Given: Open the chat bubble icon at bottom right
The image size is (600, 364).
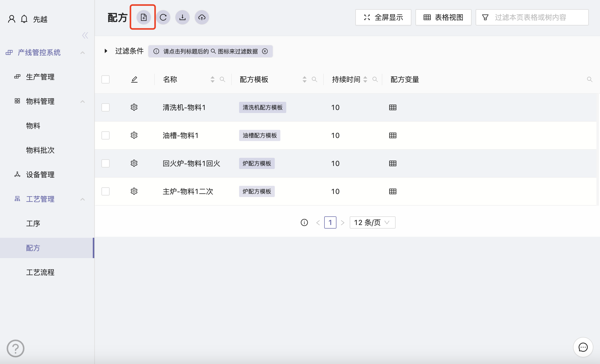Looking at the screenshot, I should 583,347.
